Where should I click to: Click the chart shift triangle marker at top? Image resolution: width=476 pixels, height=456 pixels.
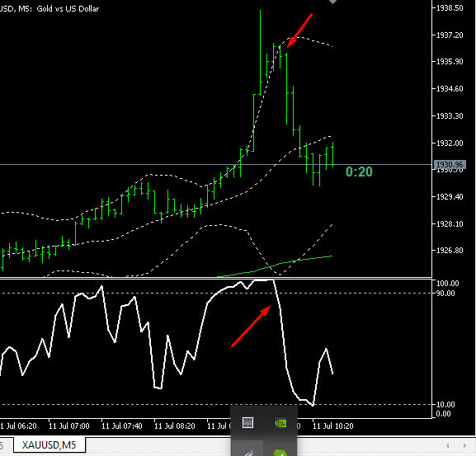(x=332, y=2)
